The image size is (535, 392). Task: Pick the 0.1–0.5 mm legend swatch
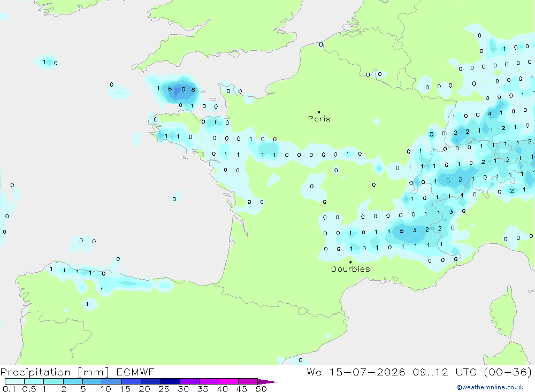click(x=14, y=381)
